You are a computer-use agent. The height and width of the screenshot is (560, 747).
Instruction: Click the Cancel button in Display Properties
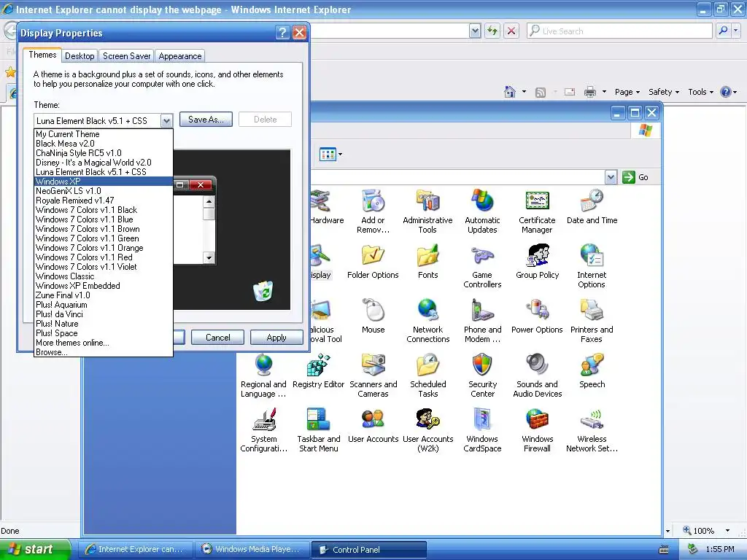click(217, 337)
